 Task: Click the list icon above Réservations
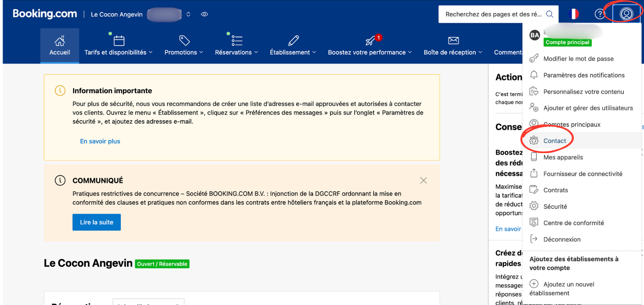[x=237, y=41]
